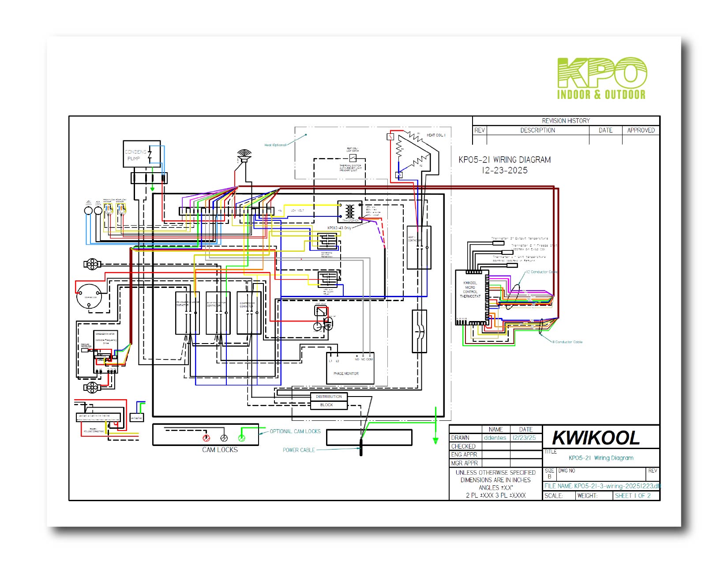The width and height of the screenshot is (728, 563).
Task: Click the Kwikool Micro Control Thermostat box
Action: click(471, 297)
